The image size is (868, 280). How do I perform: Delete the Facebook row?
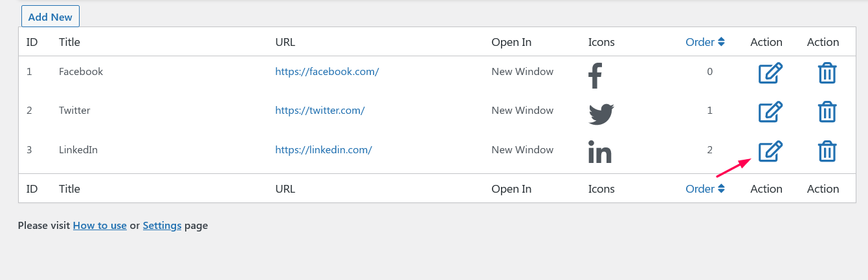coord(827,74)
